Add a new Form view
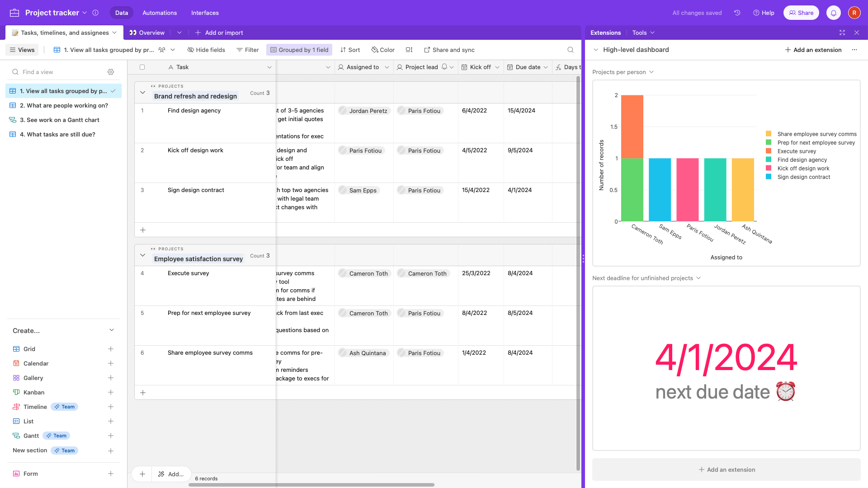The height and width of the screenshot is (488, 868). (x=110, y=474)
